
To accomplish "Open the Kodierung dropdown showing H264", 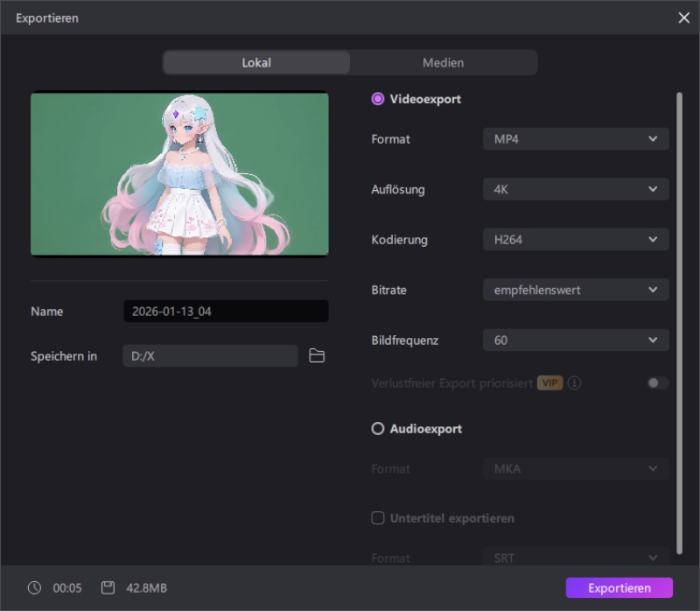I will (x=576, y=240).
